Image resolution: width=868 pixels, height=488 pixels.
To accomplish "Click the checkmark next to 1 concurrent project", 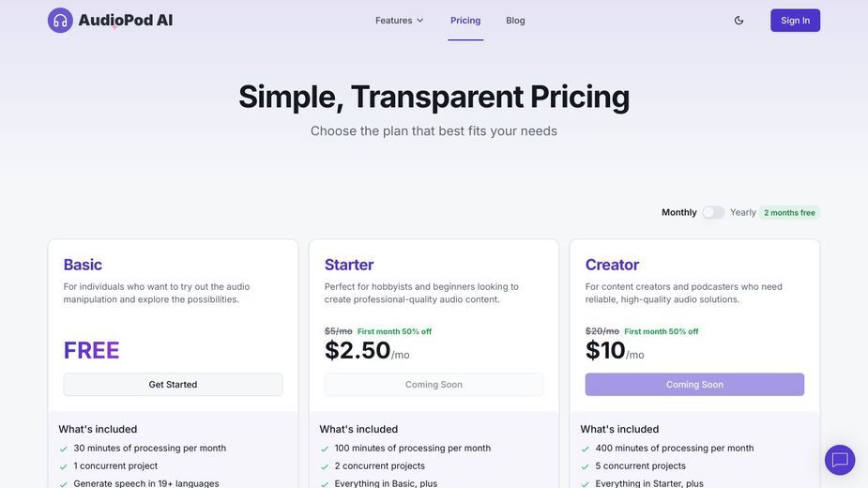I will 64,466.
